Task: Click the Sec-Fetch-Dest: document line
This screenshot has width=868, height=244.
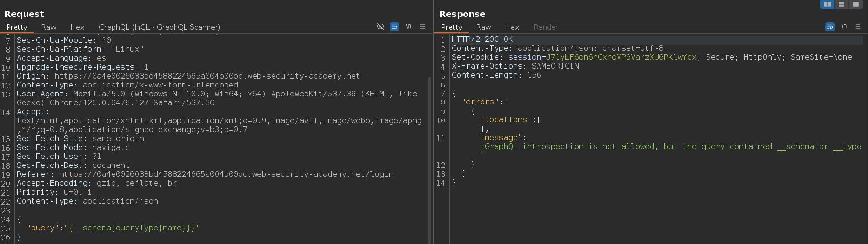Action: tap(73, 165)
